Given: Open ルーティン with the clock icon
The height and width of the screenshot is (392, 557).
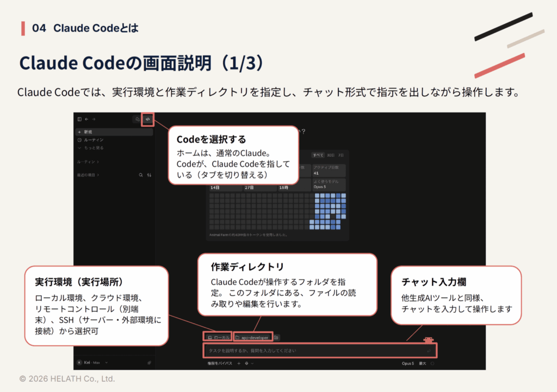Looking at the screenshot, I should (91, 140).
